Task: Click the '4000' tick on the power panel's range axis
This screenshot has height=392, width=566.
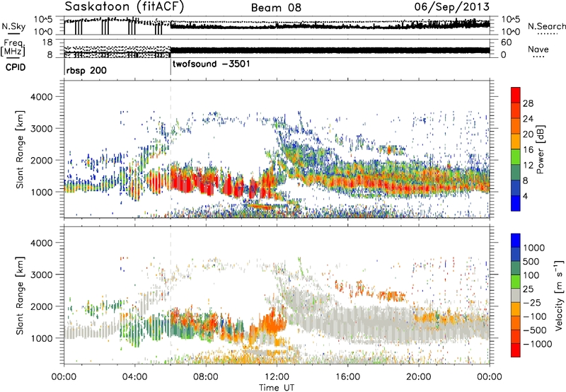Action: click(x=41, y=97)
